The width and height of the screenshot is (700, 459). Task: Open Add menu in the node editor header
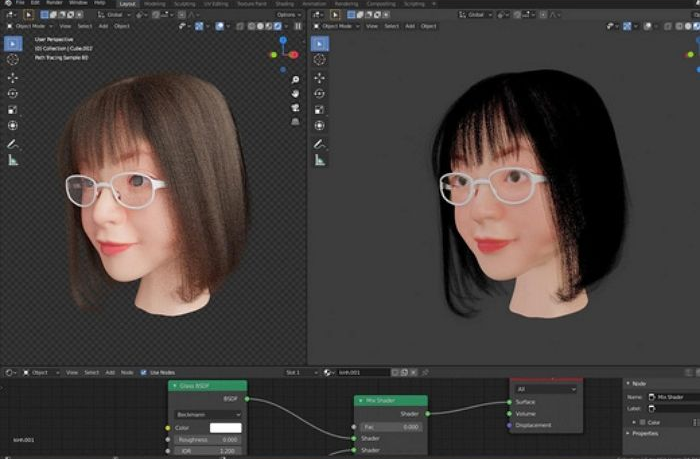[x=108, y=372]
